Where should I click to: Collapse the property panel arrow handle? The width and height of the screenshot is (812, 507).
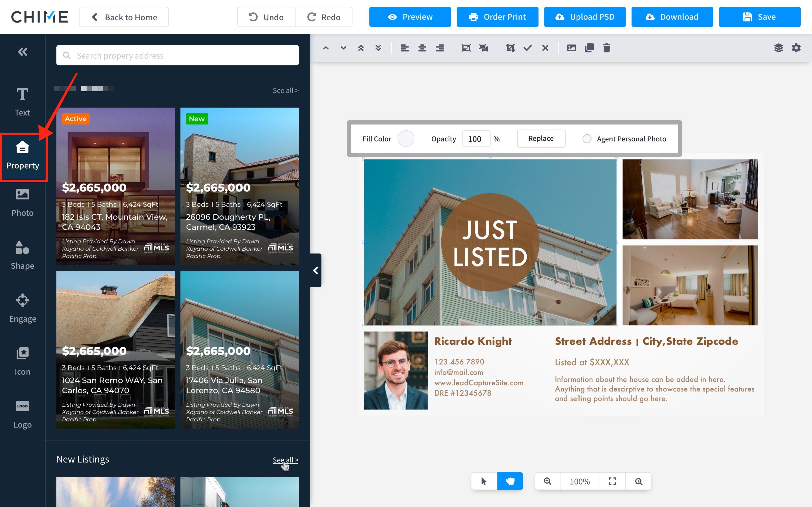click(315, 270)
